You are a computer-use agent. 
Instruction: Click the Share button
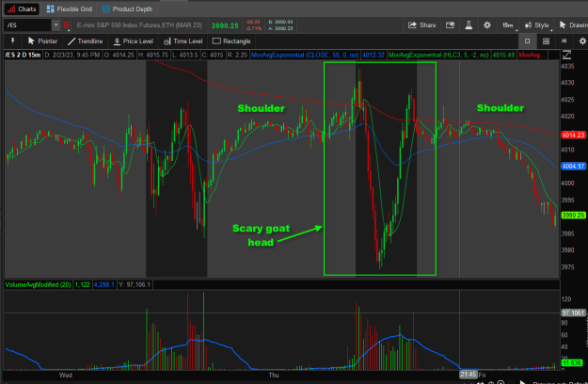[x=421, y=25]
